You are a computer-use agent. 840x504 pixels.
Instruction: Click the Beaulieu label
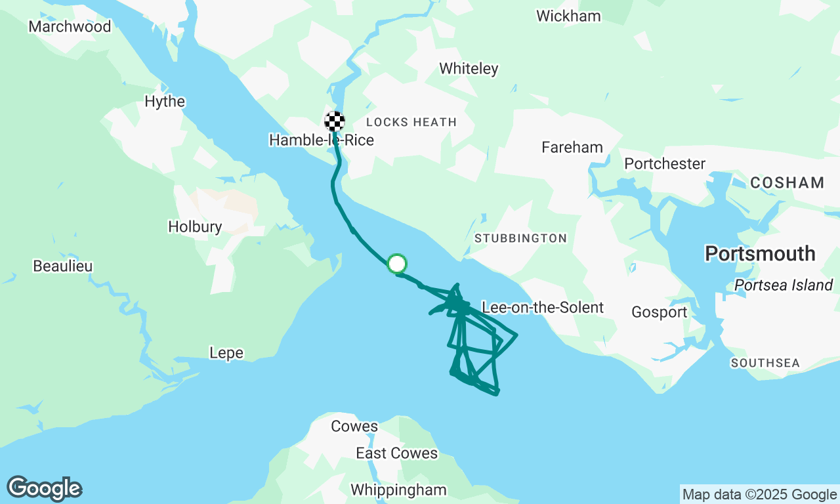click(x=63, y=266)
